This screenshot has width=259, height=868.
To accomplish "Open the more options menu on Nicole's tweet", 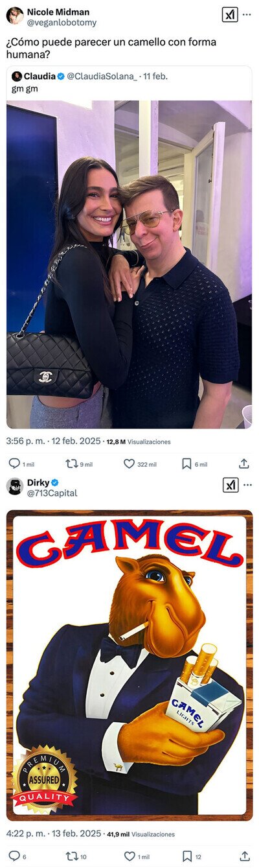I will (x=247, y=15).
